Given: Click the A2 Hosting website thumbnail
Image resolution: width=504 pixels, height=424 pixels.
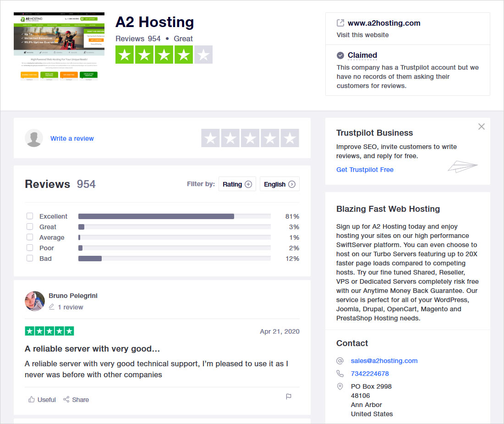Looking at the screenshot, I should point(59,46).
